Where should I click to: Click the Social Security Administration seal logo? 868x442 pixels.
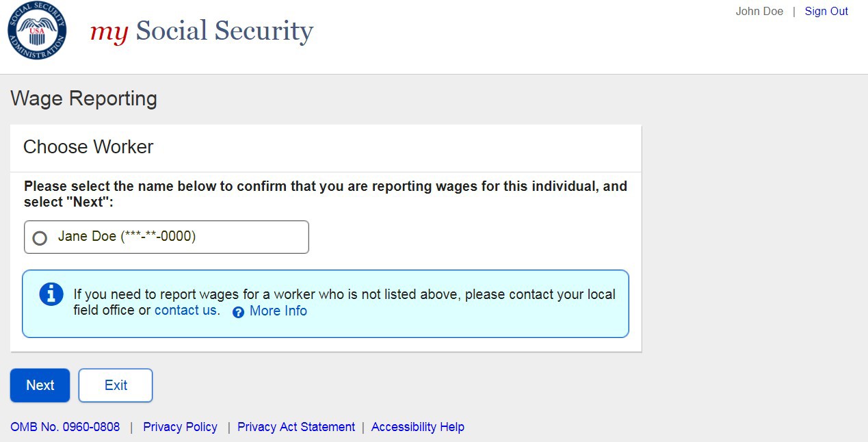coord(37,31)
